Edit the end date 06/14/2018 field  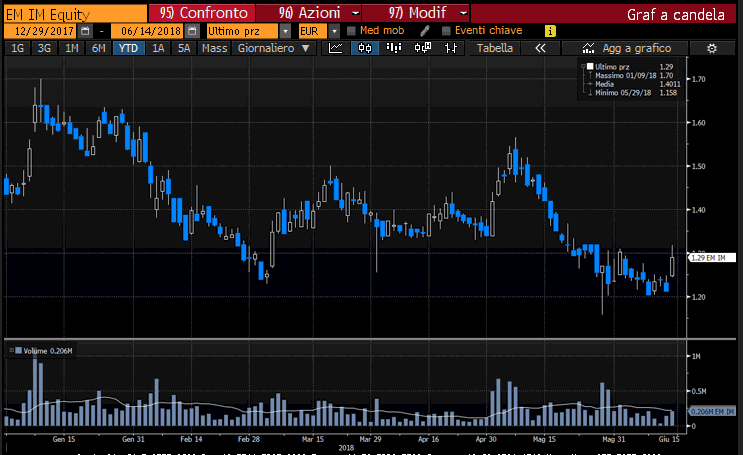coord(147,31)
